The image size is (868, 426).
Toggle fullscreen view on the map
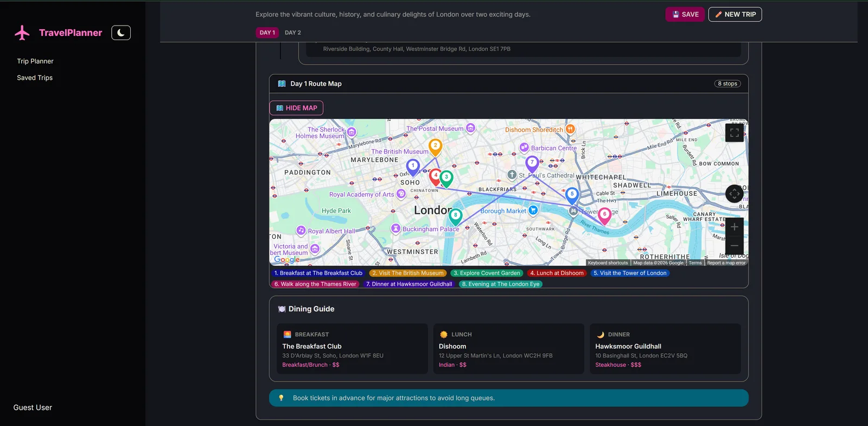coord(734,132)
